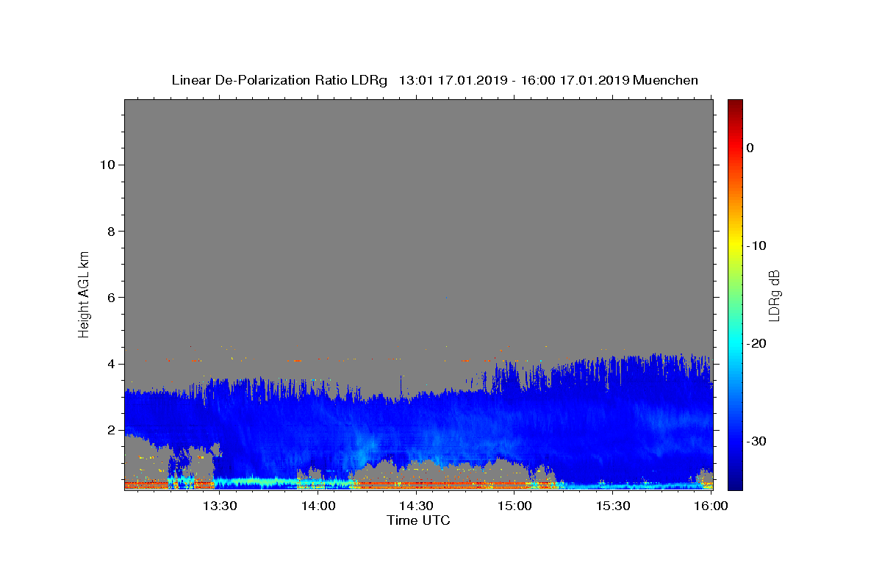Pick the yellow section of the colorbar
The image size is (882, 588).
click(x=735, y=245)
